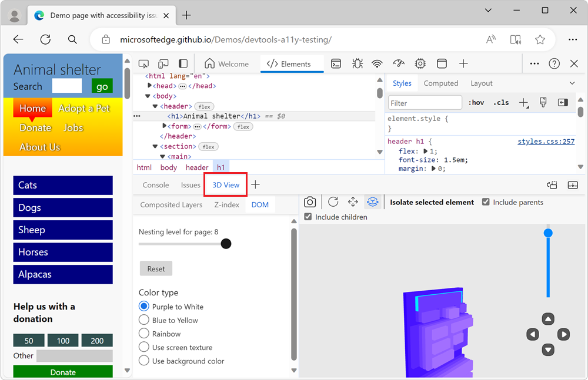588x380 pixels.
Task: Toggle the Include children checkbox
Action: 308,217
